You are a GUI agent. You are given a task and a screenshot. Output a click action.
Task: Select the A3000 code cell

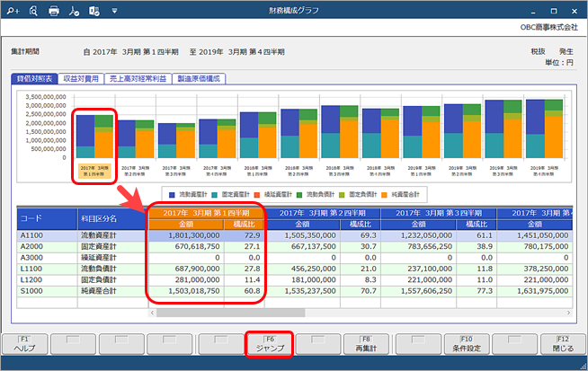pyautogui.click(x=47, y=258)
